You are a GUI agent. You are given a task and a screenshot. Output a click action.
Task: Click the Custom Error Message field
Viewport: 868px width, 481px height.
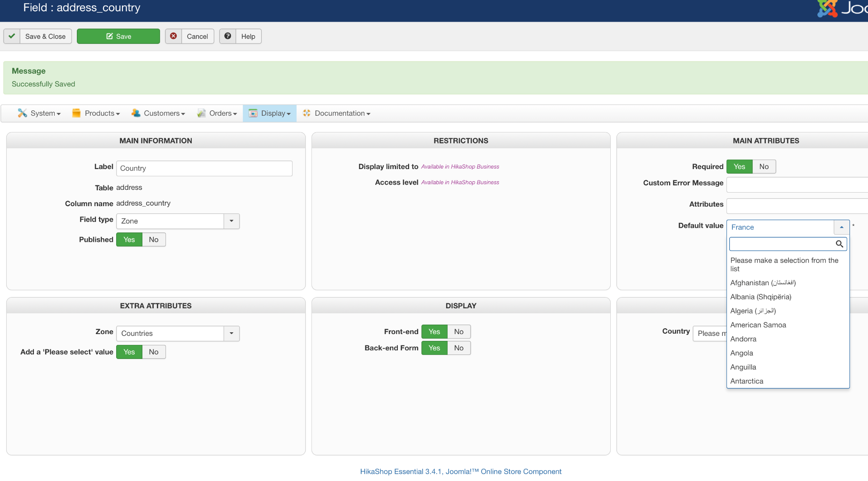[797, 185]
